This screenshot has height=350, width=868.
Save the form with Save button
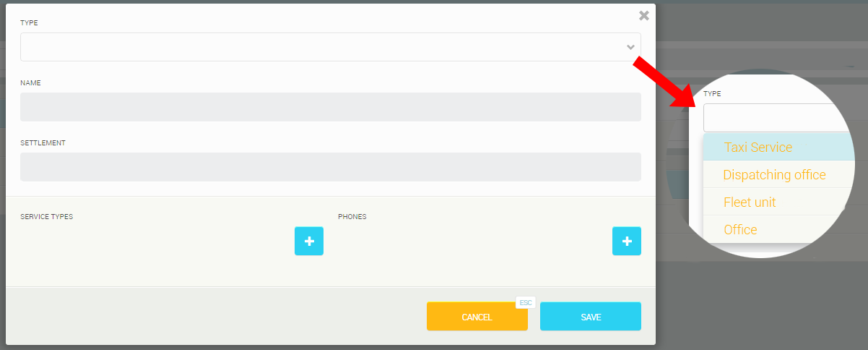coord(590,317)
